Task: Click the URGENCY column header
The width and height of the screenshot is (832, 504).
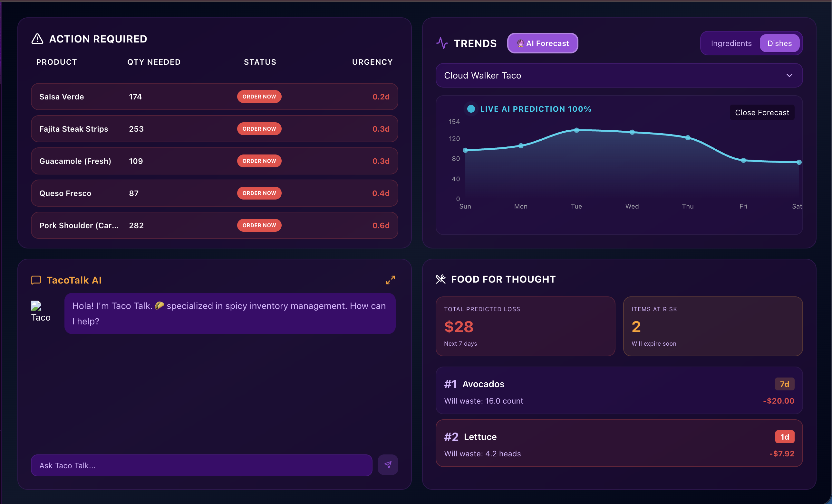Action: point(372,62)
